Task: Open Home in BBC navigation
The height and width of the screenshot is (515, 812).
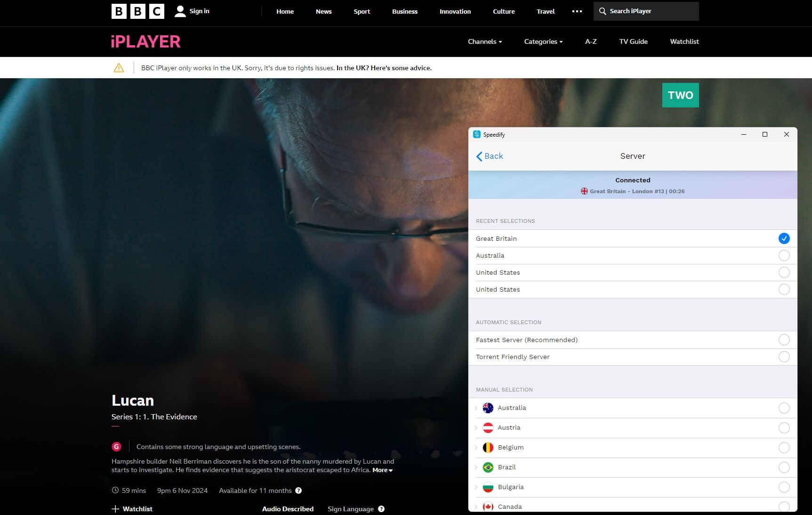Action: tap(285, 11)
